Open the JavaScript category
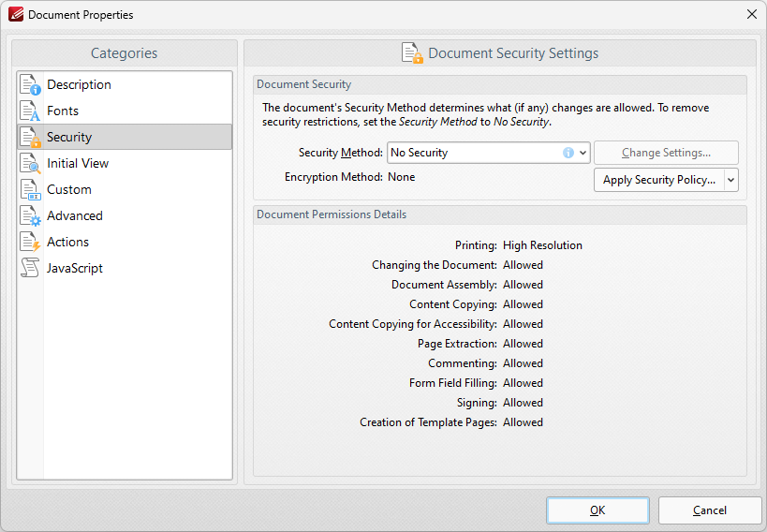This screenshot has width=767, height=532. (x=125, y=268)
